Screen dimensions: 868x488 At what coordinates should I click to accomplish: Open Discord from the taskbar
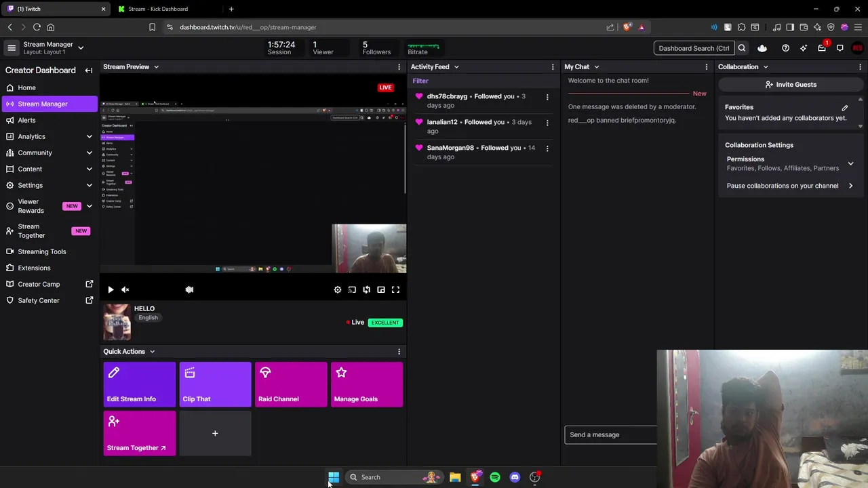pos(515,477)
